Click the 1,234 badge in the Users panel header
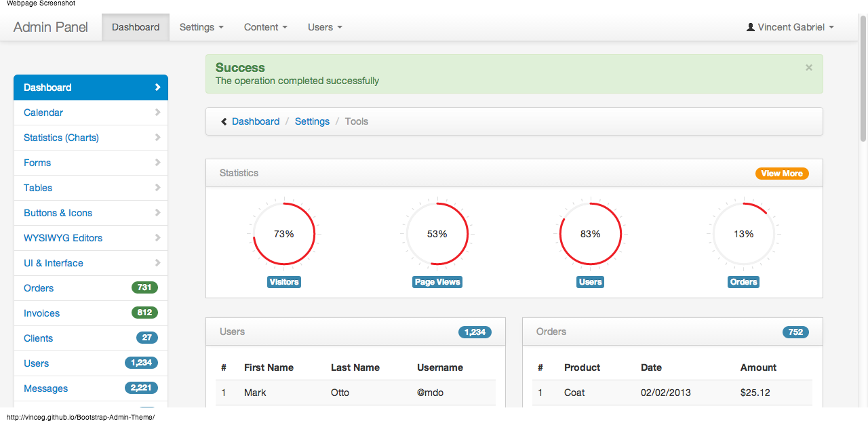This screenshot has height=421, width=868. pyautogui.click(x=475, y=332)
